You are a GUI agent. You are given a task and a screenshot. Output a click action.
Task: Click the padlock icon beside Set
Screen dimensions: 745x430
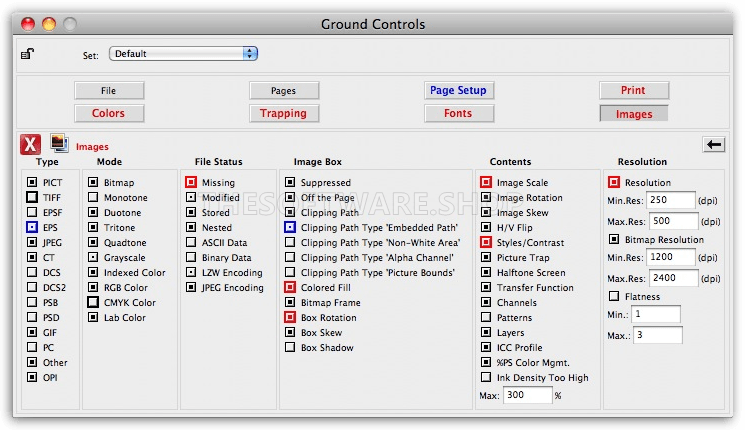[x=28, y=54]
